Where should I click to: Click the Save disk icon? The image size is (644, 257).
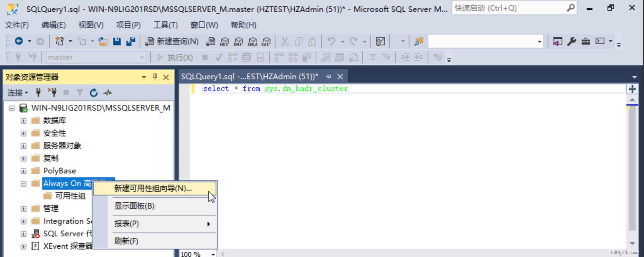point(117,41)
